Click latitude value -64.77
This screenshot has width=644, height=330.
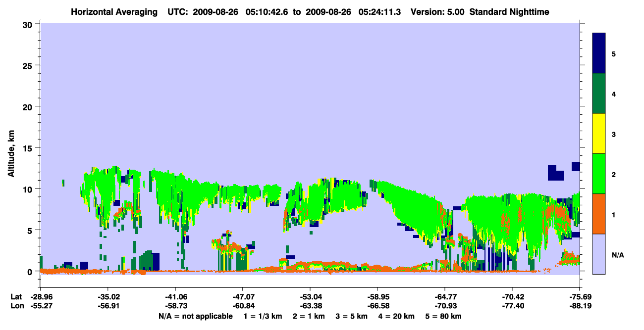click(x=445, y=297)
